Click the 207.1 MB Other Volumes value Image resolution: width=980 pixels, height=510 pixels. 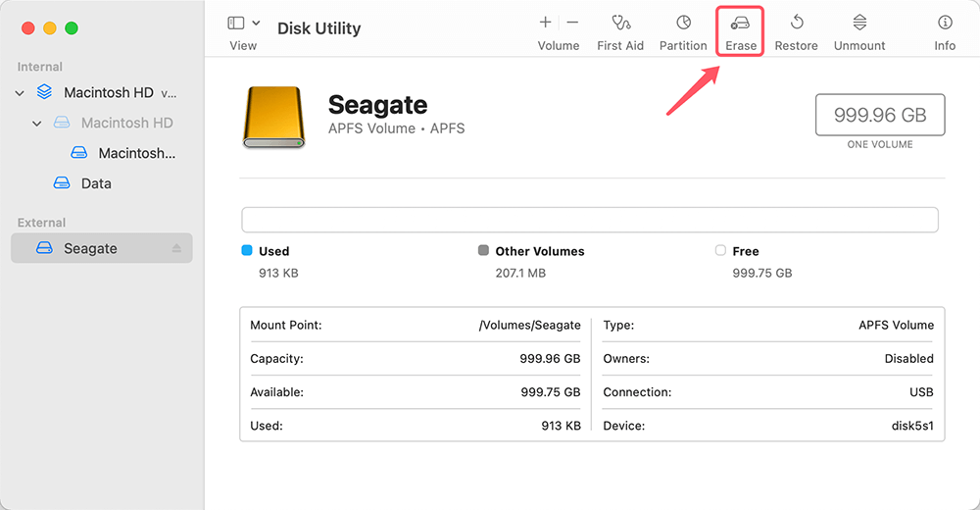click(520, 274)
